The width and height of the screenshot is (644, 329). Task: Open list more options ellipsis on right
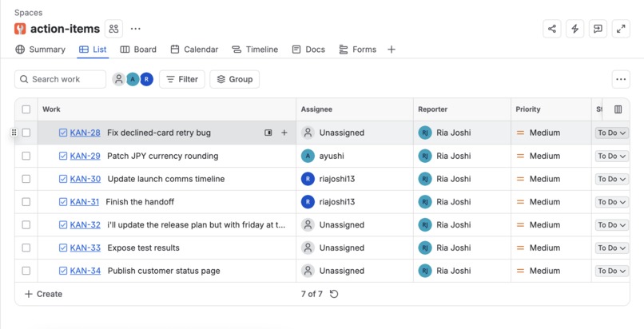coord(621,79)
